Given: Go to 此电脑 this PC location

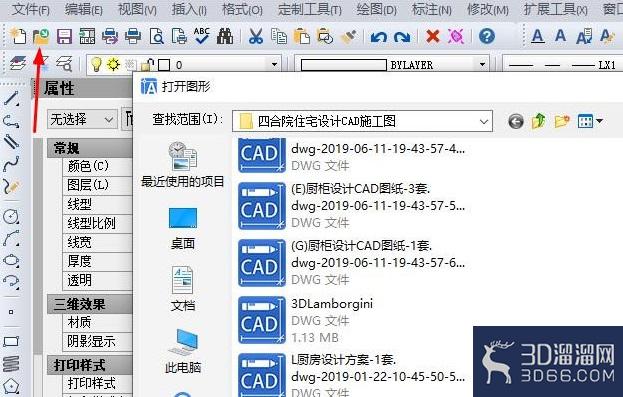Looking at the screenshot, I should click(x=183, y=351).
